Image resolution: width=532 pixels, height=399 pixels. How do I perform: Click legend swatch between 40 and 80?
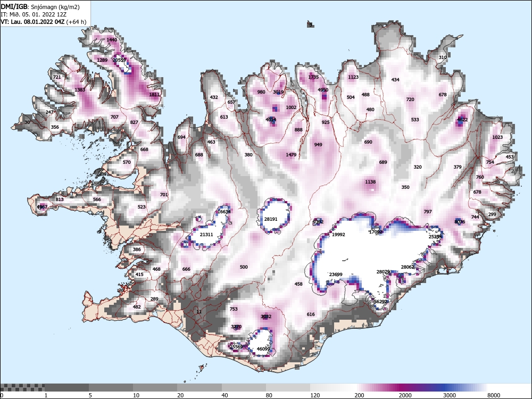[244, 387]
